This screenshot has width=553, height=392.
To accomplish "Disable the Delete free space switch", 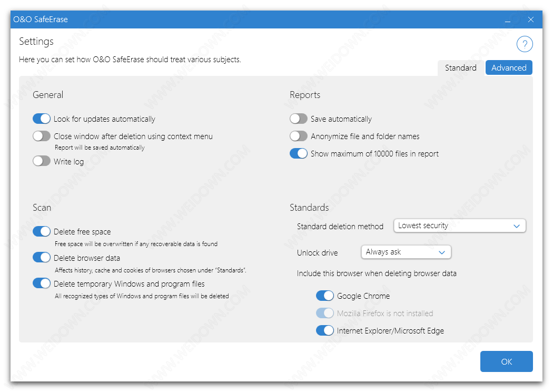I will click(x=42, y=231).
